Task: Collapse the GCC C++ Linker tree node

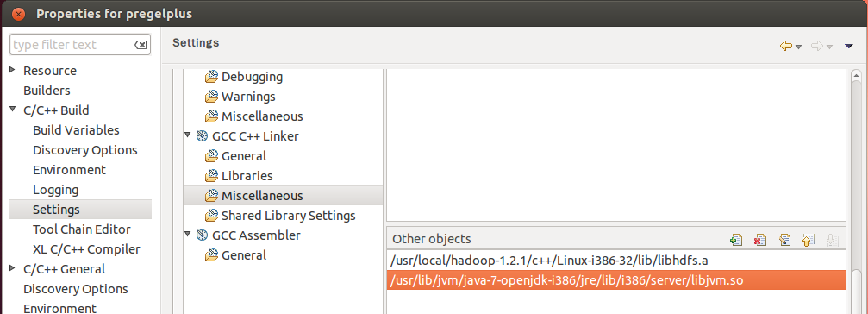Action: [188, 135]
